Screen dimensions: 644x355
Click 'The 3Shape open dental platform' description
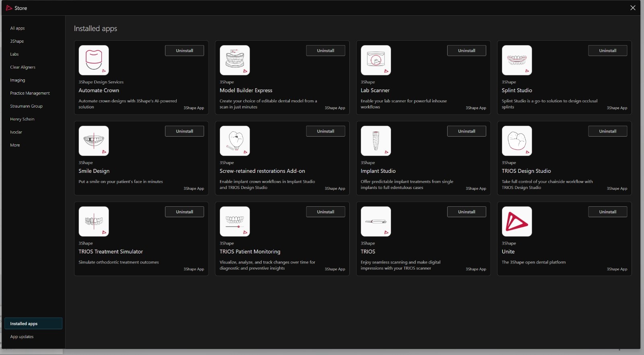534,262
